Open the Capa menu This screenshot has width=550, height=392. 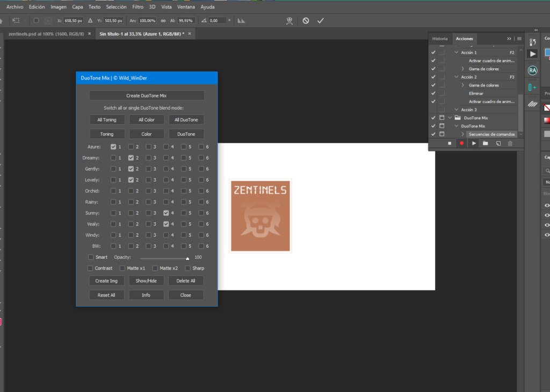(77, 6)
